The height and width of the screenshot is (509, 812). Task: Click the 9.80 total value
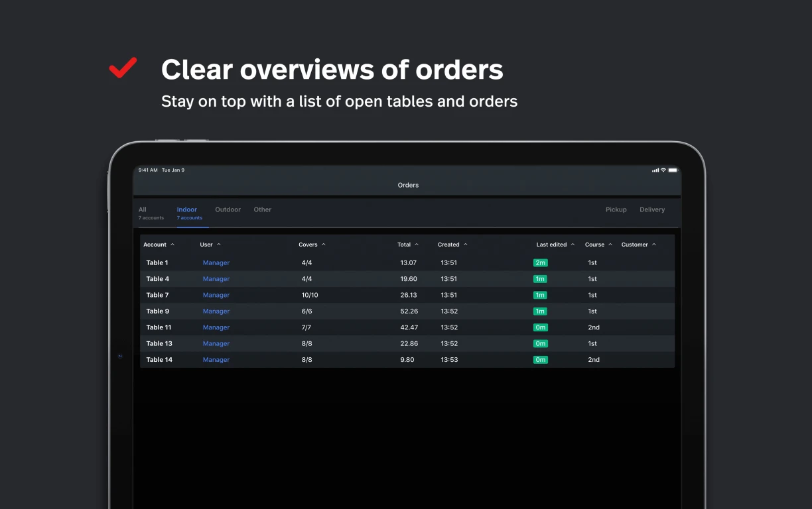407,360
